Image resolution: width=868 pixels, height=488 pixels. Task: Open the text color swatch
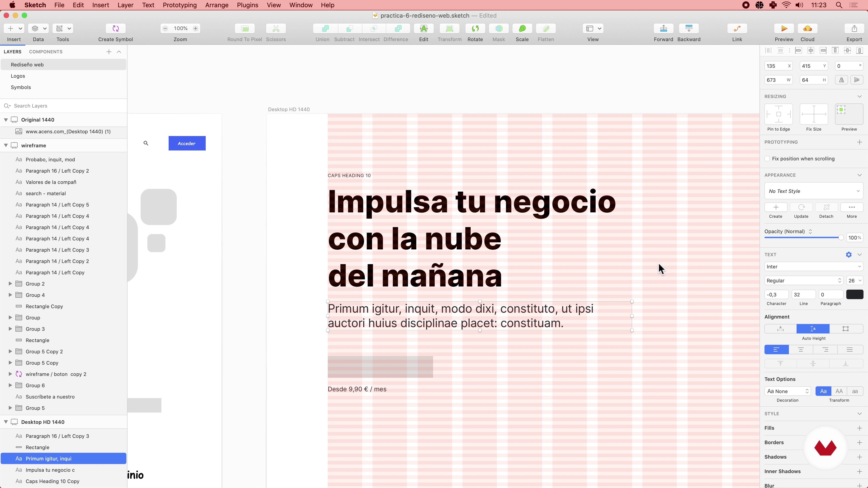854,294
